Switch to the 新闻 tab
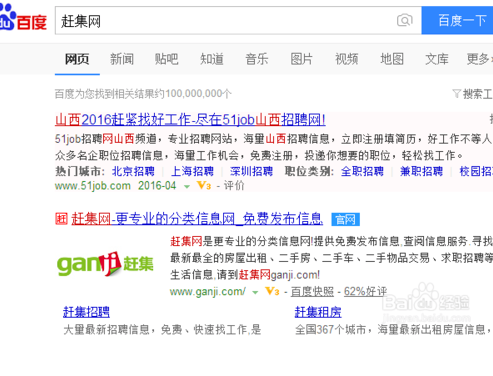 click(122, 59)
